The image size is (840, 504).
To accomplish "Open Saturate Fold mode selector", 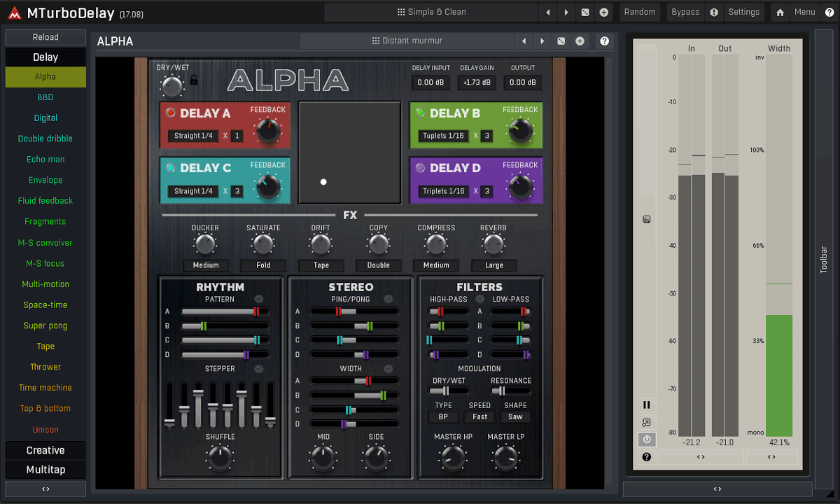I will [263, 265].
